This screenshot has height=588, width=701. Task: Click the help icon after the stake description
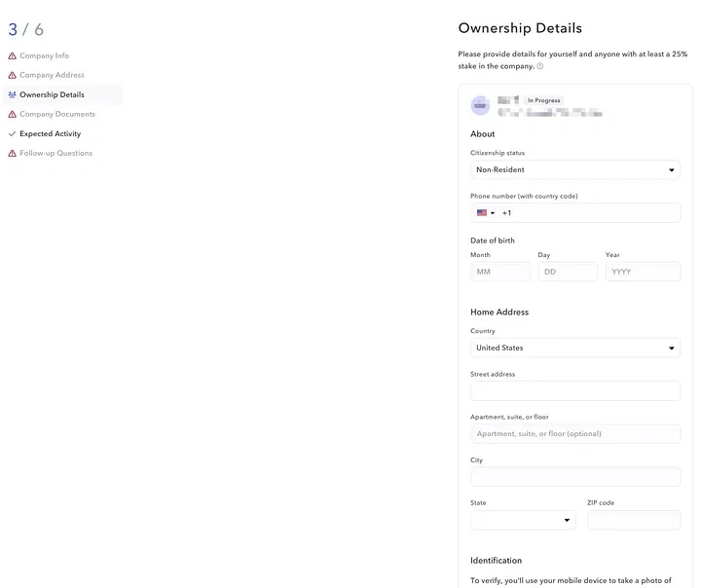pos(540,67)
